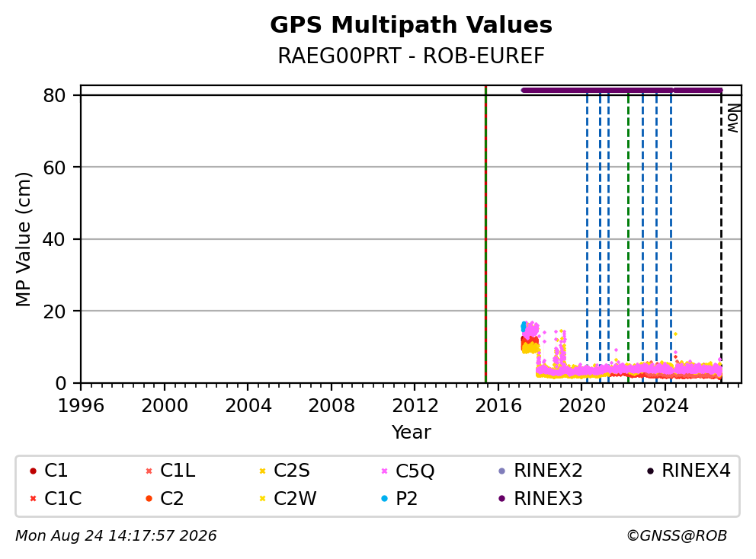This screenshot has height=559, width=756.
Task: Click the C2S legend marker
Action: (x=263, y=471)
